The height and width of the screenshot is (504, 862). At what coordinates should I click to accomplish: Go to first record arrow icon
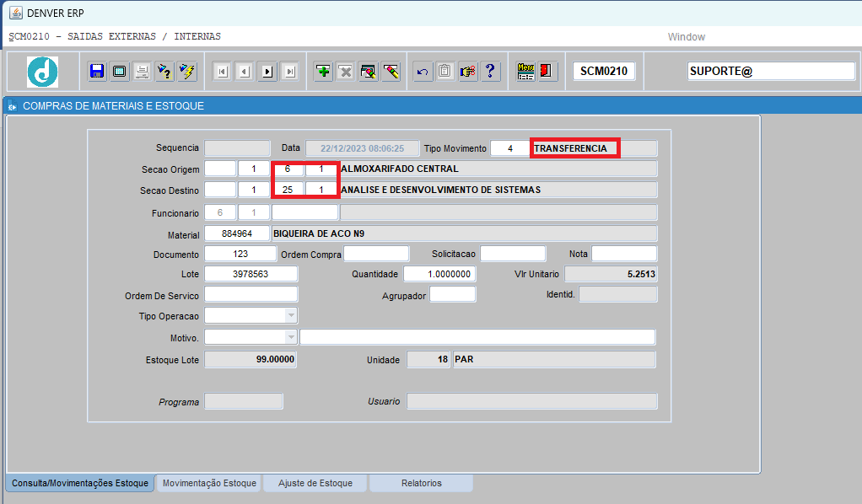click(222, 72)
